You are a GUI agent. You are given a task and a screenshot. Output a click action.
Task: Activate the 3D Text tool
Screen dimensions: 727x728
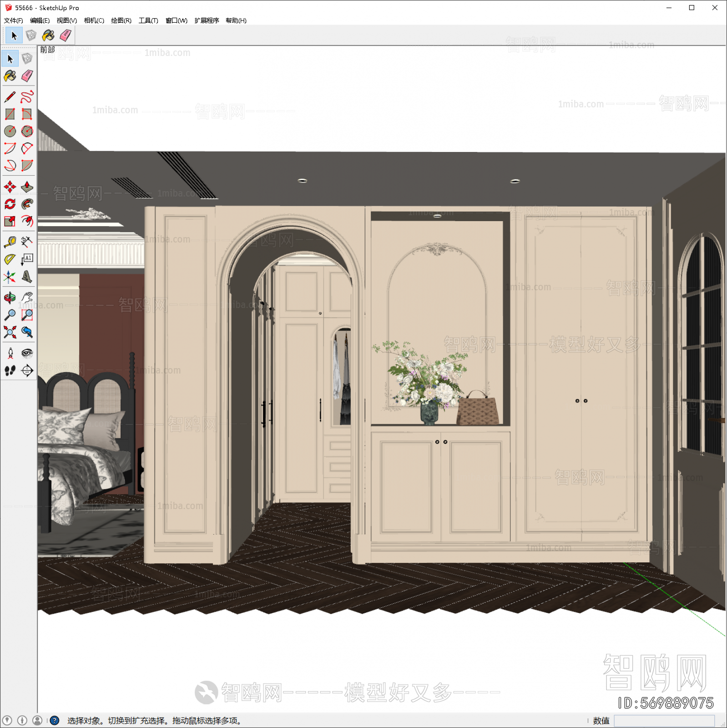(27, 277)
